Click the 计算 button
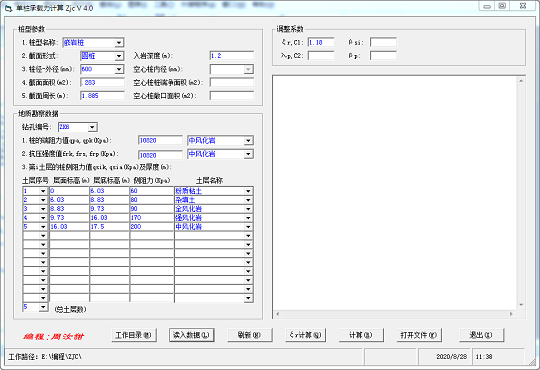 [x=361, y=335]
